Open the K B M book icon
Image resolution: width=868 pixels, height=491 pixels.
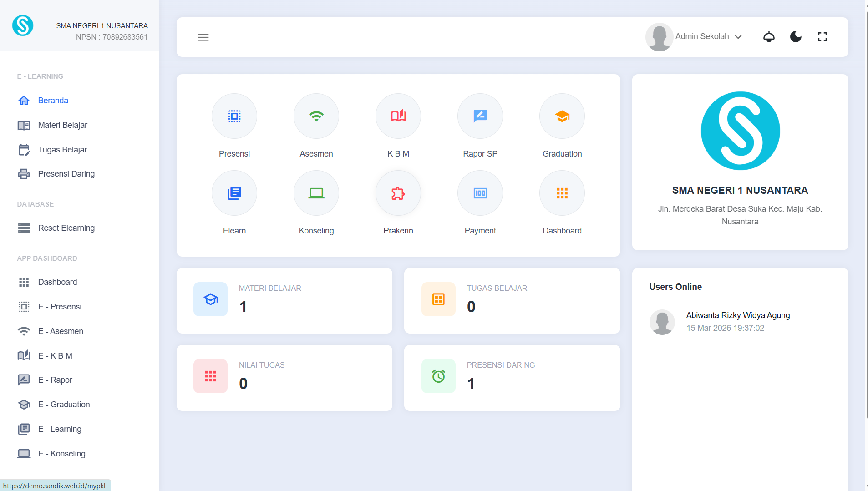point(398,116)
